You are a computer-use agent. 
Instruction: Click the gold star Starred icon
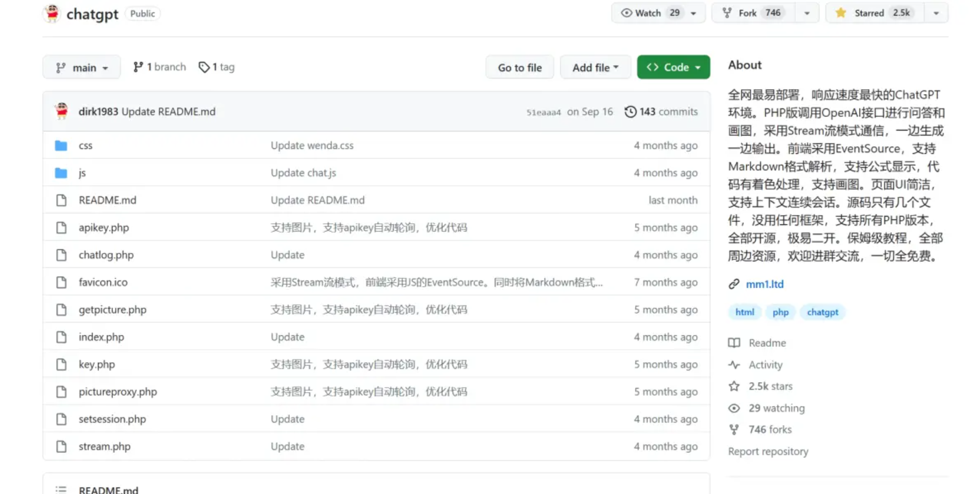841,13
